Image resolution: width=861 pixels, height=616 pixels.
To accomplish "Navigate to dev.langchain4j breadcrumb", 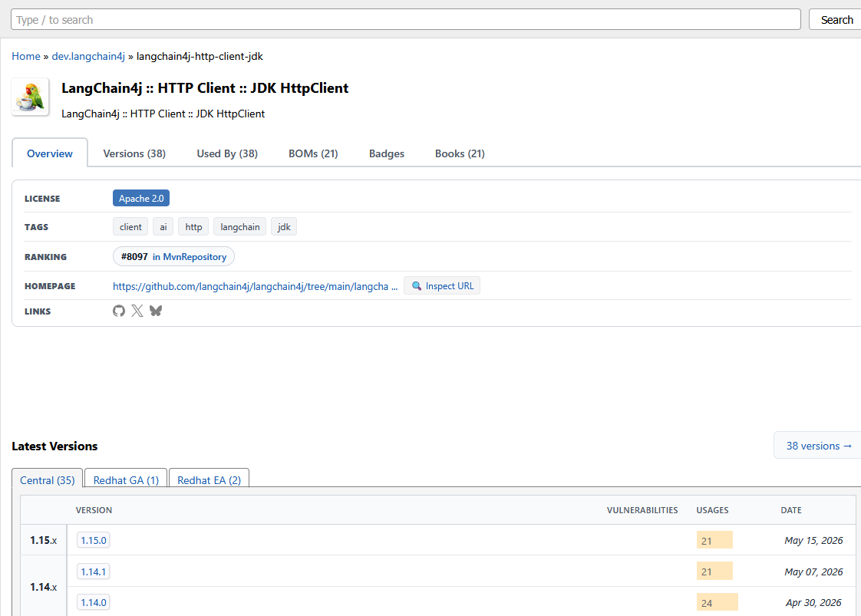I will (88, 56).
